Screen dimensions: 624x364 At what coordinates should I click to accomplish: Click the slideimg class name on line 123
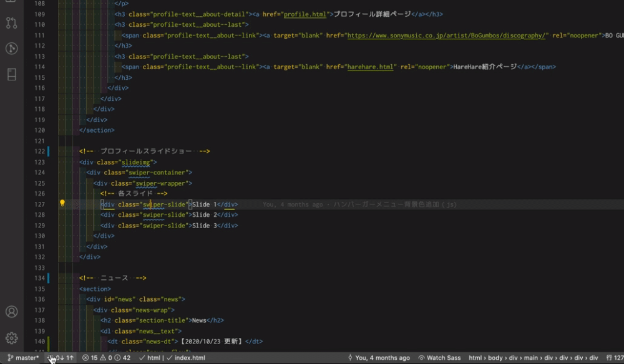(135, 162)
